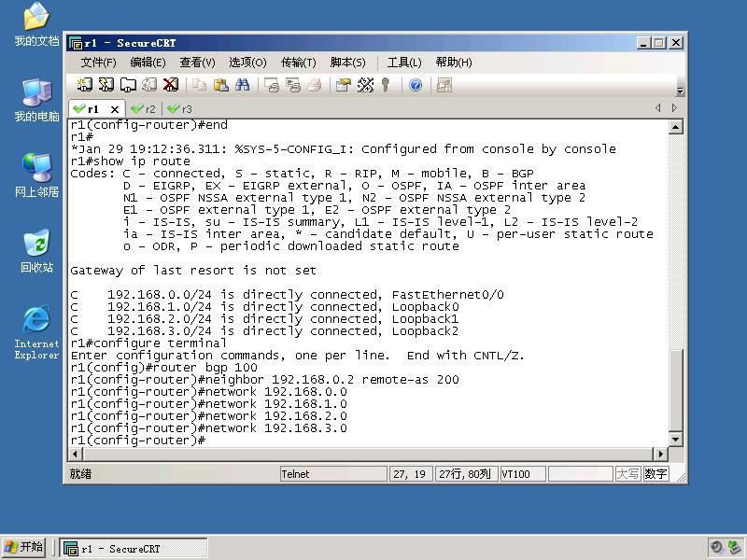
Task: Open the 选项(O) menu
Action: [x=247, y=63]
